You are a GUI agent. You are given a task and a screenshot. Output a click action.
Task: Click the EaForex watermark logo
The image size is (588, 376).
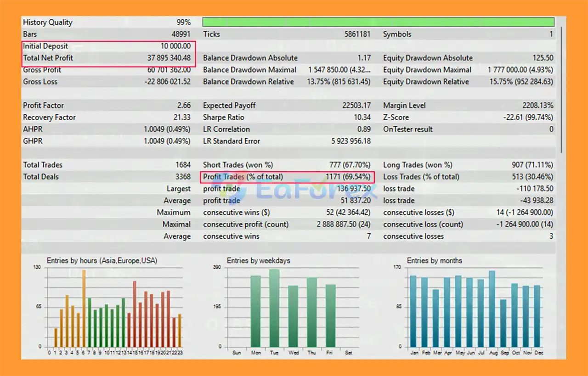[294, 191]
